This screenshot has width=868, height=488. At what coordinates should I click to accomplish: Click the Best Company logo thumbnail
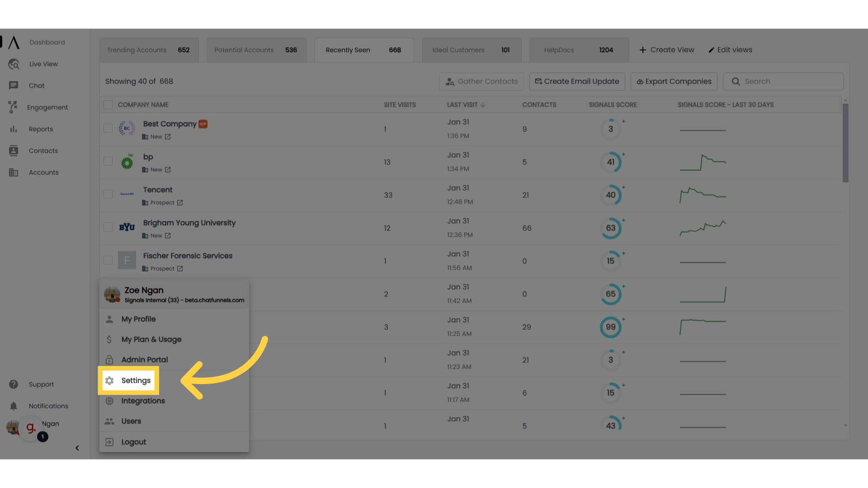(127, 128)
